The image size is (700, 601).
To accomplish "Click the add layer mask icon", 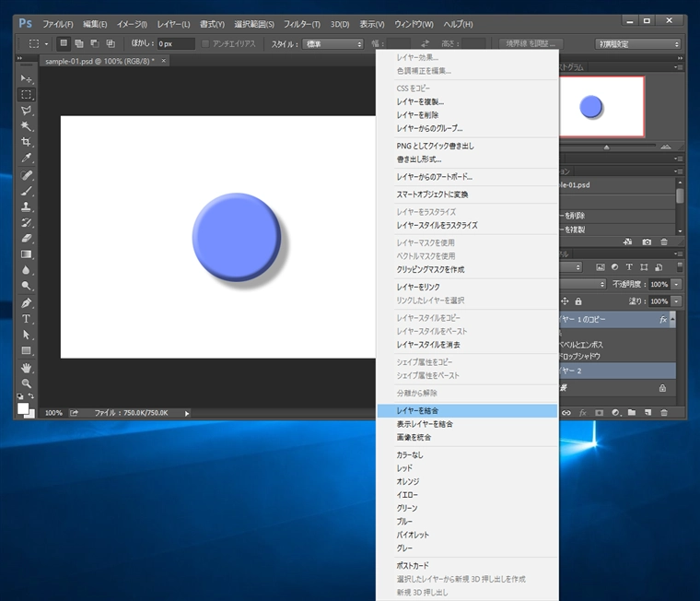I will coord(599,413).
